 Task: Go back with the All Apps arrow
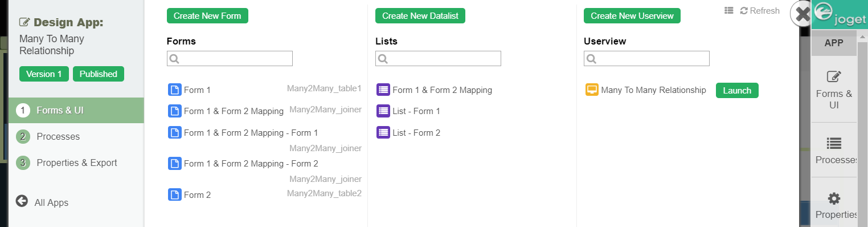pyautogui.click(x=22, y=201)
